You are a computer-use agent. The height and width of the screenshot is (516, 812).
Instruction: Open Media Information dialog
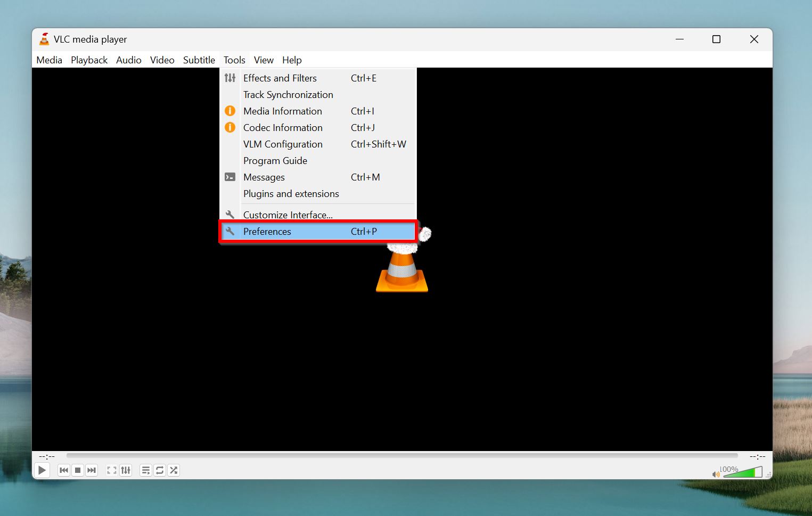318,111
